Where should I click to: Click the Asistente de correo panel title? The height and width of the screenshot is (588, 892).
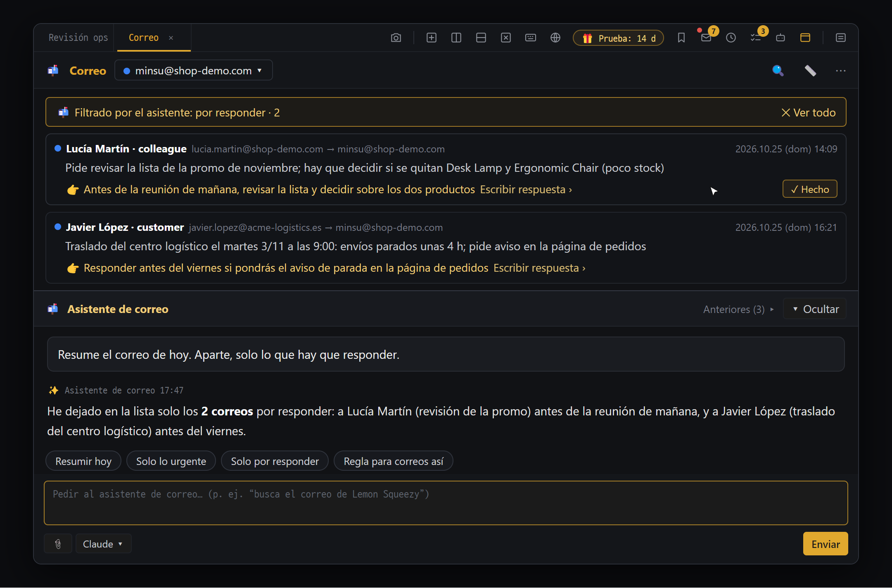click(118, 309)
